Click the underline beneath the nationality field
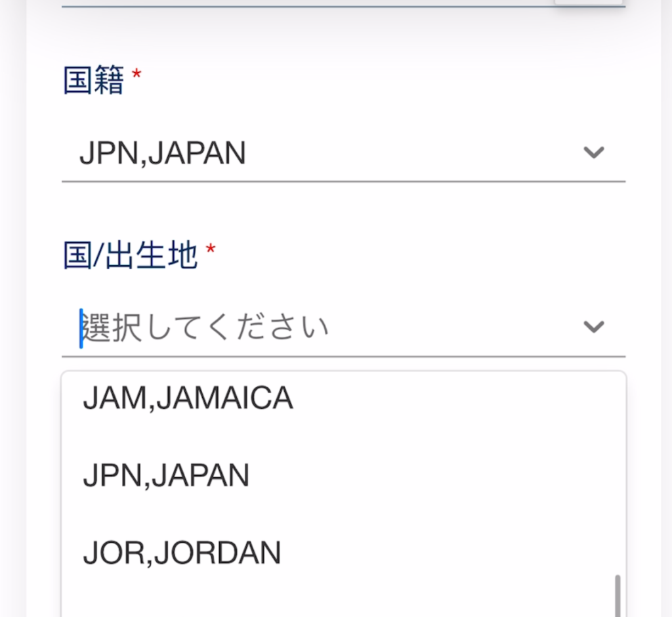Screen dimensions: 672x617 point(343,181)
